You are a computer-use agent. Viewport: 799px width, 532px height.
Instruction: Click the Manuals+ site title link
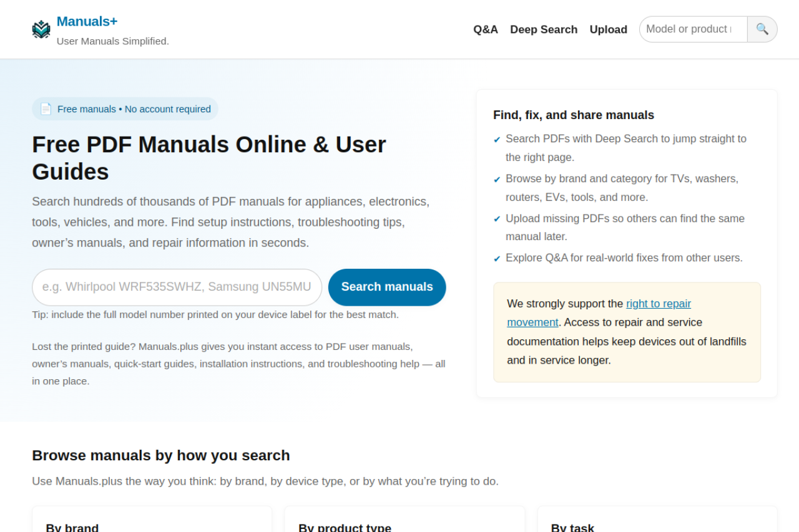(87, 21)
